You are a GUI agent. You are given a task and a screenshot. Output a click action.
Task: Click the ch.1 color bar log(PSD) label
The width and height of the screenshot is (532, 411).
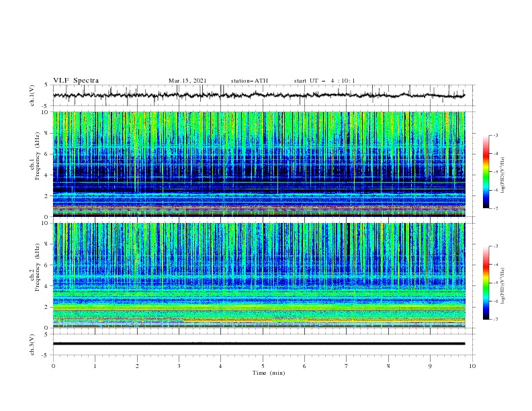pos(503,175)
